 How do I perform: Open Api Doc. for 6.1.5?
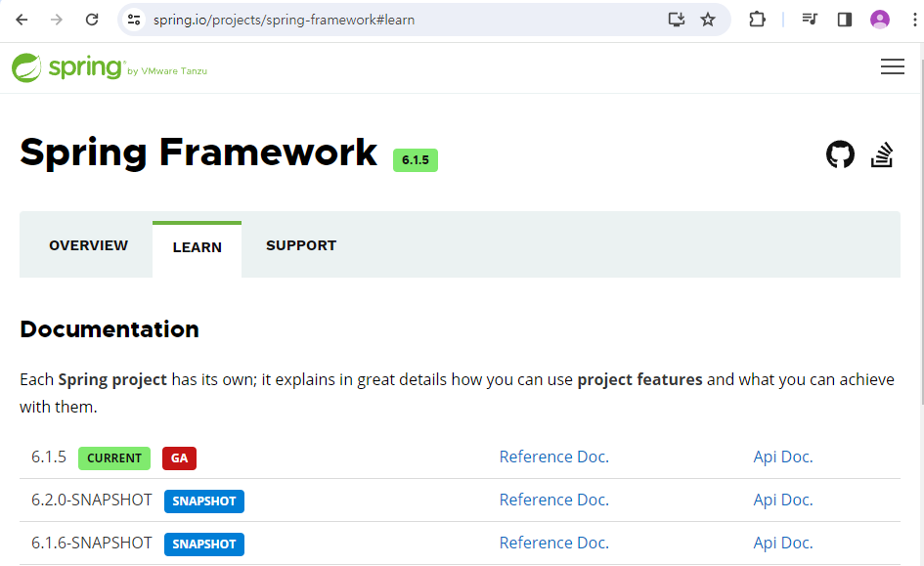pos(783,457)
